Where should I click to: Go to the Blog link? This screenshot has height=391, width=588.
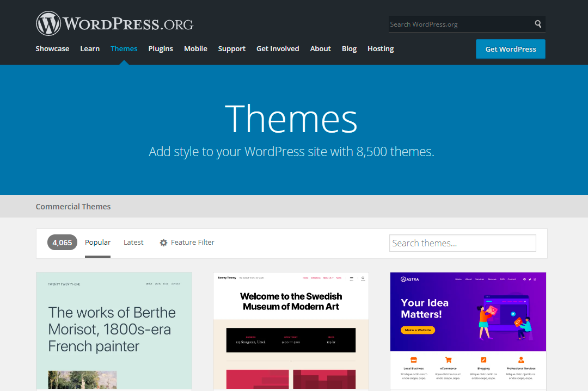point(349,48)
